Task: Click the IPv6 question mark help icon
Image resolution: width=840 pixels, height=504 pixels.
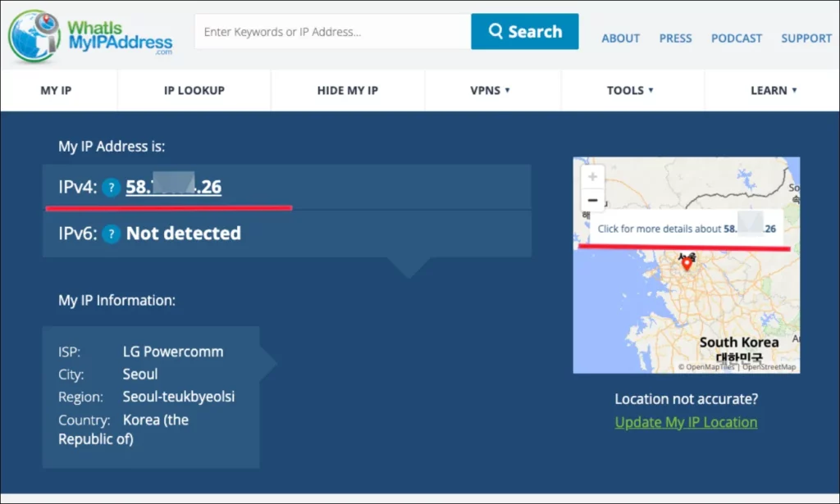Action: [111, 234]
